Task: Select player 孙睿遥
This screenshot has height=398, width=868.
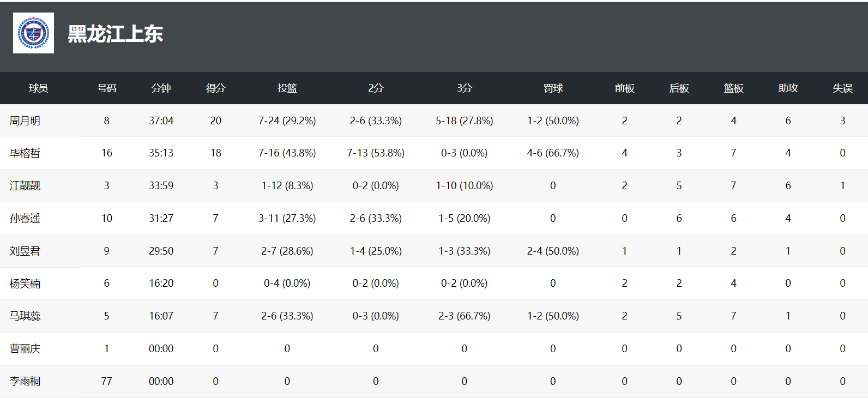Action: pos(25,219)
